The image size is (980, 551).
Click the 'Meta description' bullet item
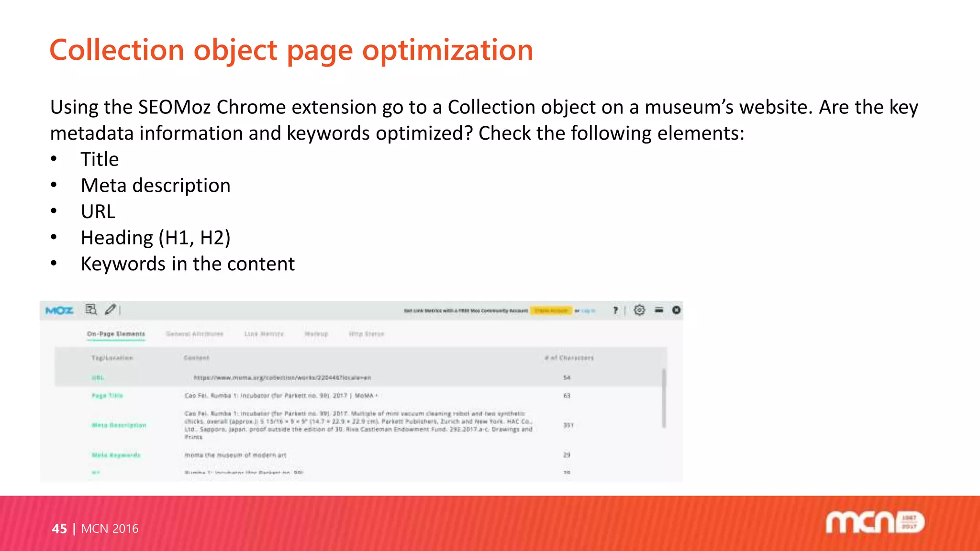(156, 185)
